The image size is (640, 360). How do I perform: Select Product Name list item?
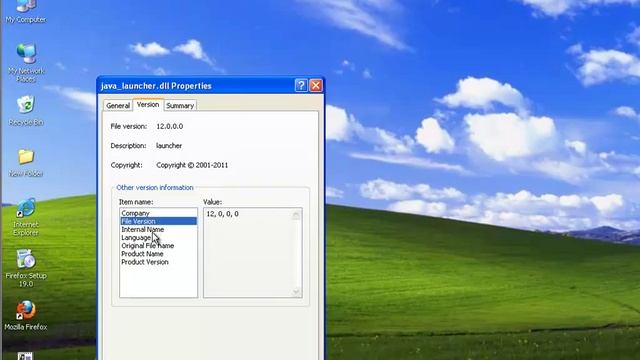[x=158, y=254]
